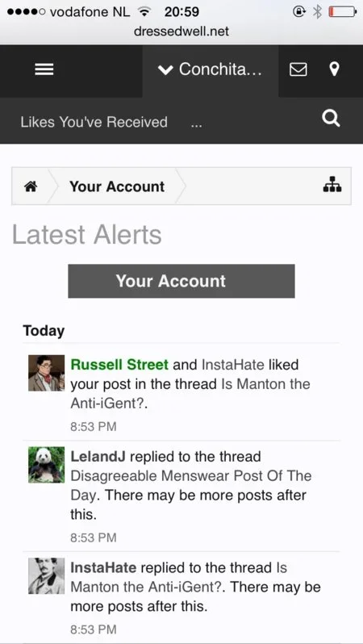Image resolution: width=363 pixels, height=644 pixels.
Task: Open the sitemap jump icon in breadcrumb
Action: tap(332, 185)
